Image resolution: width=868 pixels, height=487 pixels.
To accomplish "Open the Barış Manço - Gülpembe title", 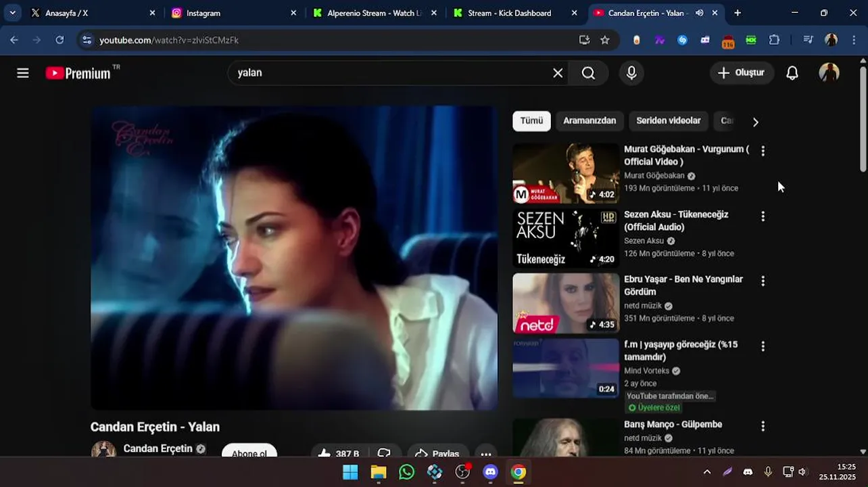I will click(x=673, y=425).
